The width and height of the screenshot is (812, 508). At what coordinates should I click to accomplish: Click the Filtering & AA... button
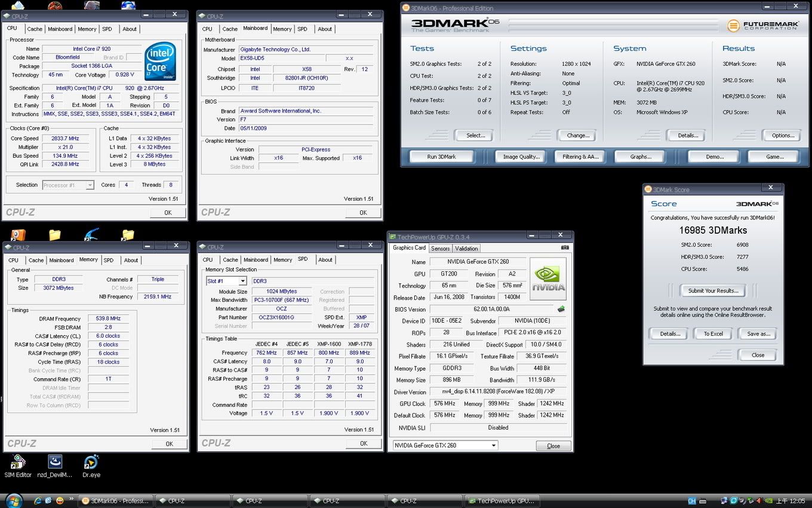pyautogui.click(x=580, y=157)
